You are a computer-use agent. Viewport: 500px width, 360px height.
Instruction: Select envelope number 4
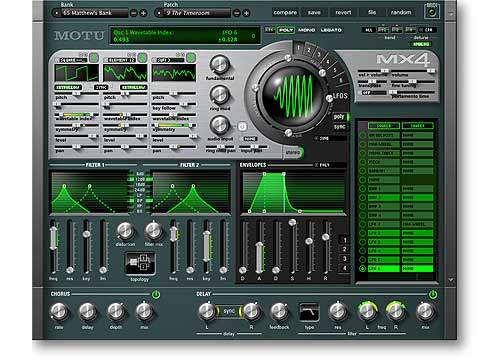pos(345,268)
